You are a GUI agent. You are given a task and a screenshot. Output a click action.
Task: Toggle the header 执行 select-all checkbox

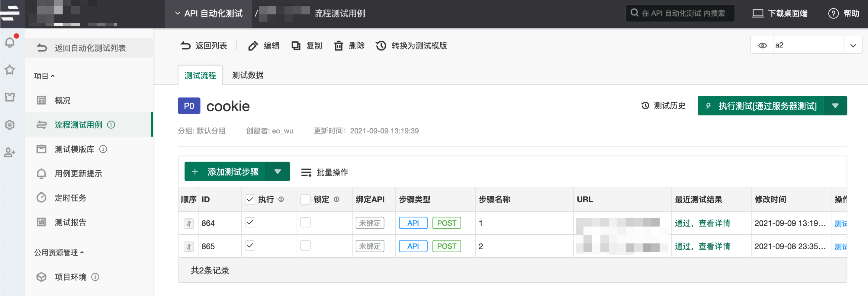(x=250, y=199)
